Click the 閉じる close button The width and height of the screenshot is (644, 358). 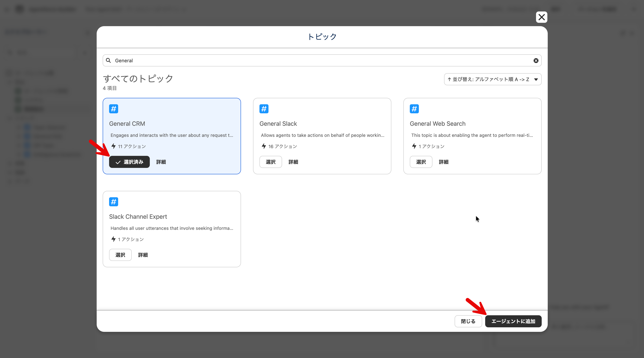[x=468, y=321]
